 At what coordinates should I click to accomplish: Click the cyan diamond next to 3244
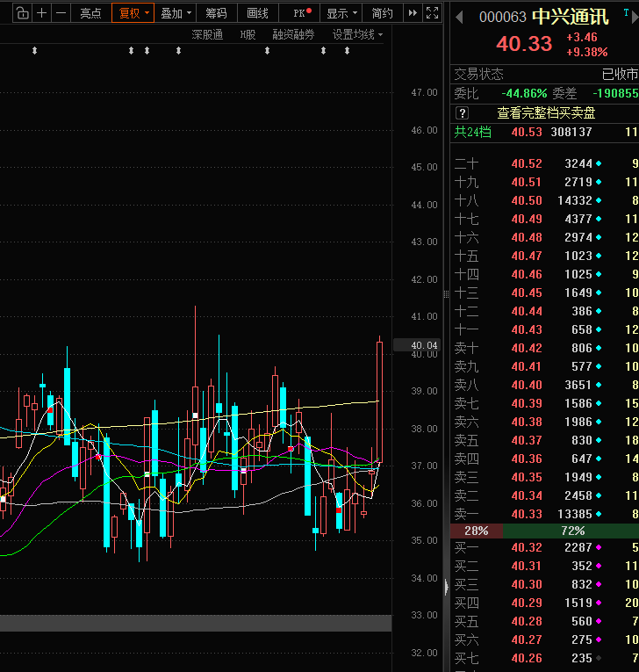click(599, 163)
